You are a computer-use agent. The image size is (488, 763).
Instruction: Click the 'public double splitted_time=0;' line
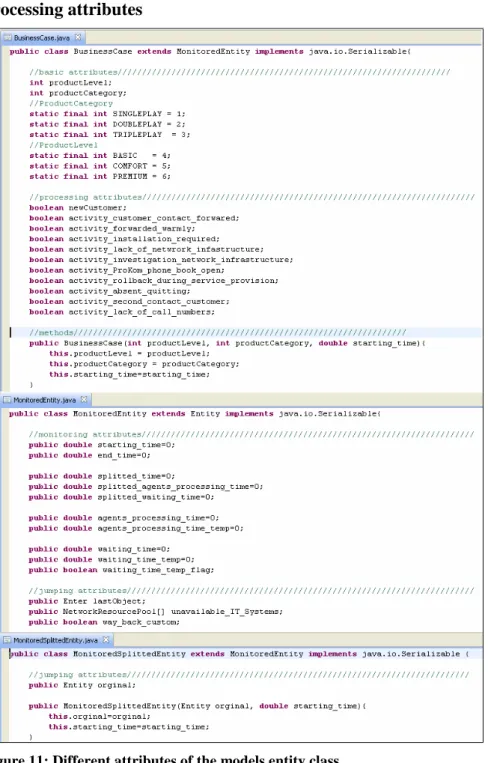click(x=102, y=476)
